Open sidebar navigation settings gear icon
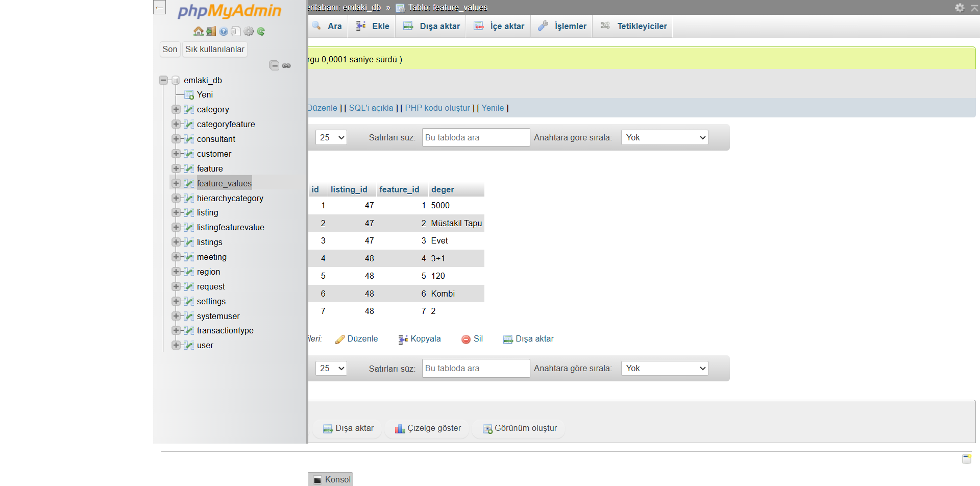The image size is (980, 486). point(249,32)
